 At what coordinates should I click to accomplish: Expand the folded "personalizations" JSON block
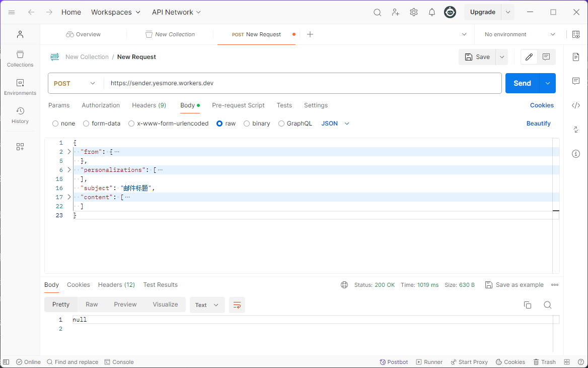tap(69, 170)
